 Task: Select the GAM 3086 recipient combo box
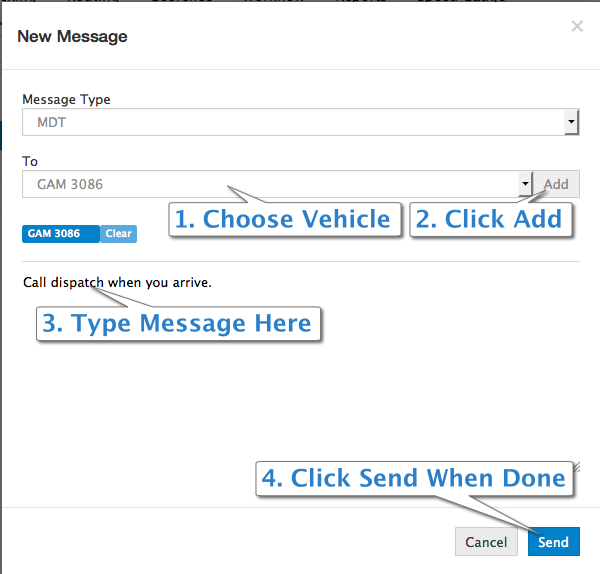coord(277,184)
